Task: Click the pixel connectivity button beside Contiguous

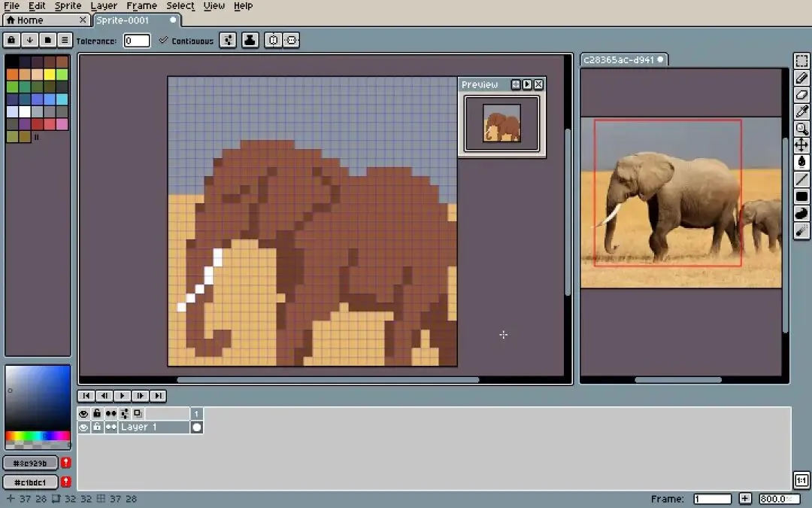Action: [x=228, y=41]
